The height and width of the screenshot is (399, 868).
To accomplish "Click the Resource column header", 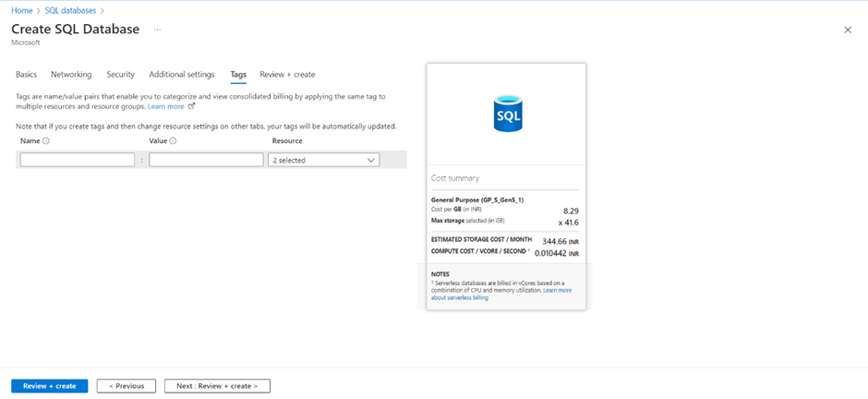I will point(287,141).
